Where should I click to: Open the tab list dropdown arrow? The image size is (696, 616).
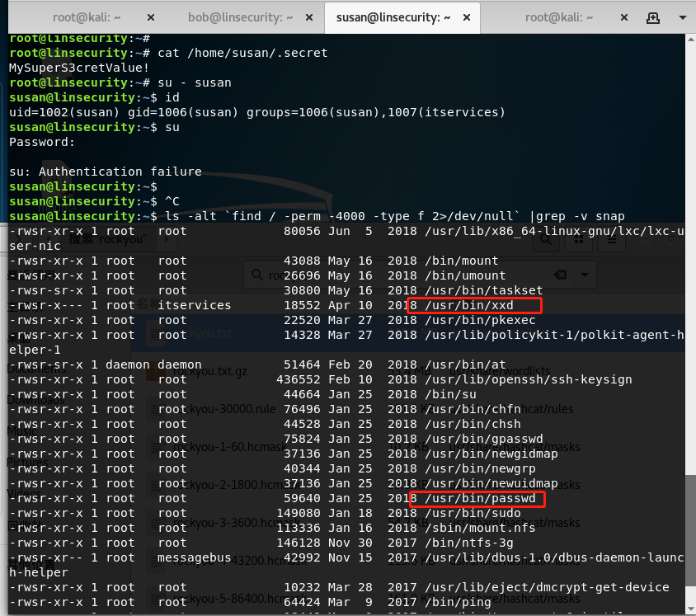683,18
